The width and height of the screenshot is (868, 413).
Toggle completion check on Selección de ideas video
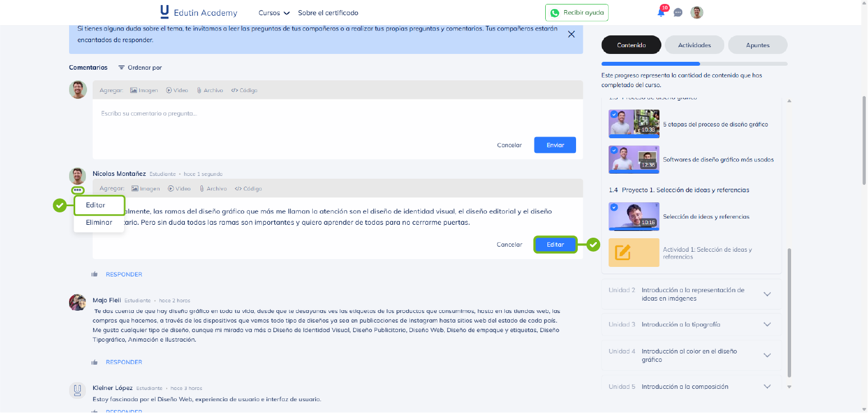tap(614, 207)
